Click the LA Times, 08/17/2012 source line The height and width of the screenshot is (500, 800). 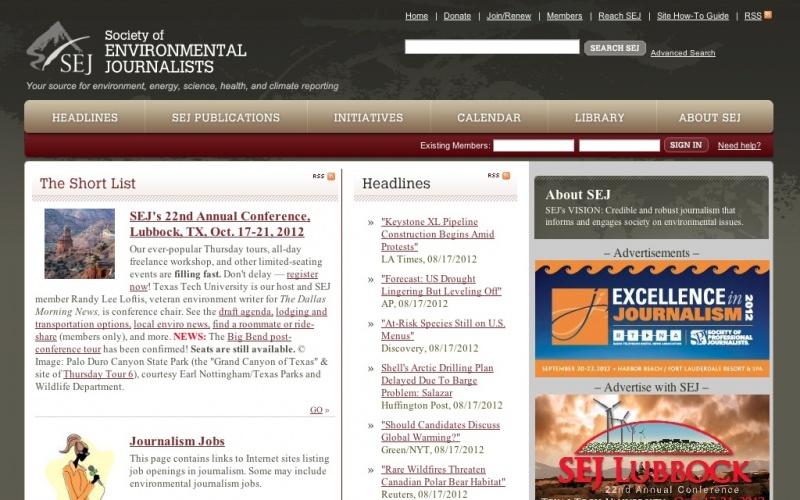click(429, 259)
